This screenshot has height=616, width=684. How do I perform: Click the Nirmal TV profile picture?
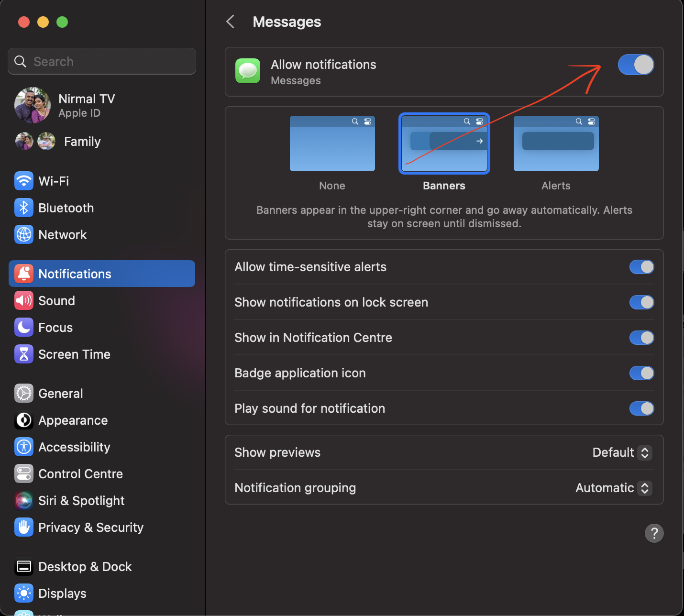tap(33, 105)
